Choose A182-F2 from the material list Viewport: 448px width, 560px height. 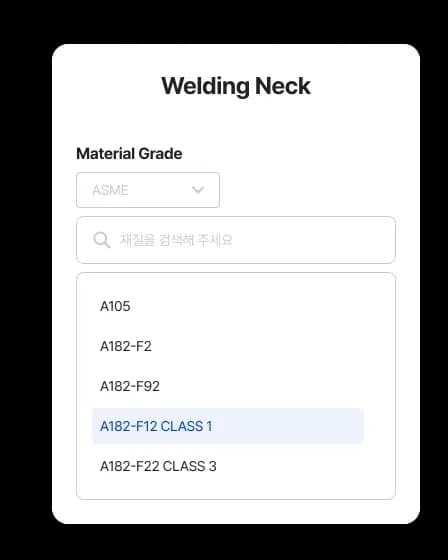click(x=228, y=346)
